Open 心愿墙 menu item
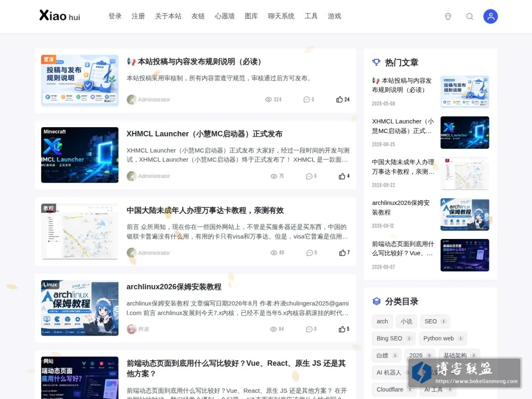Screen dimensions: 532x399 coord(225,16)
